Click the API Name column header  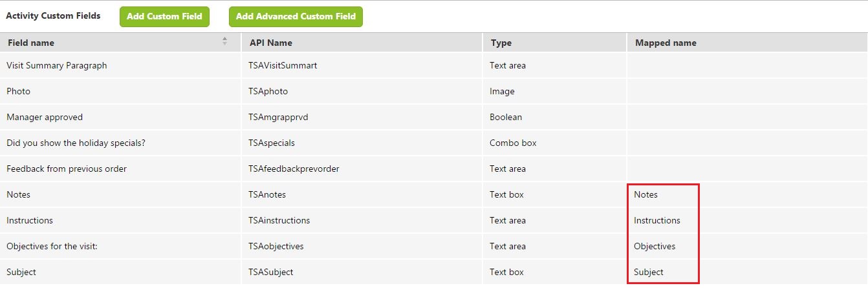tap(362, 43)
